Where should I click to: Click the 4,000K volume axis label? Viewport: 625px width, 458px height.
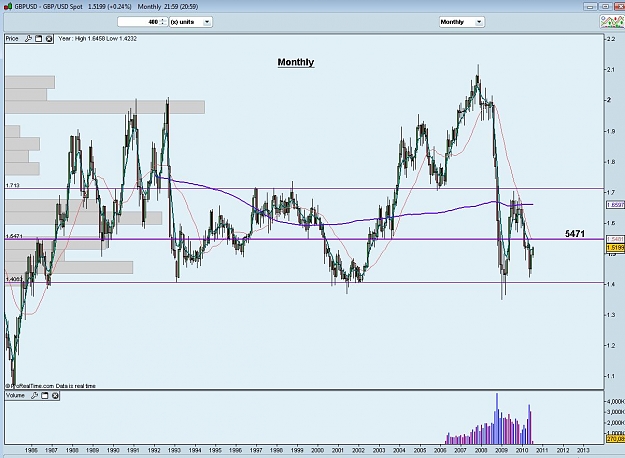(616, 401)
